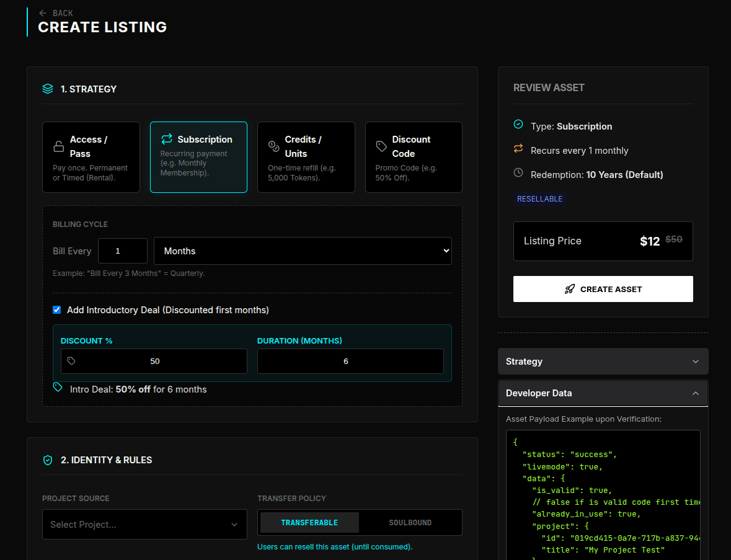Click the clock icon beside Redemption

pyautogui.click(x=518, y=172)
